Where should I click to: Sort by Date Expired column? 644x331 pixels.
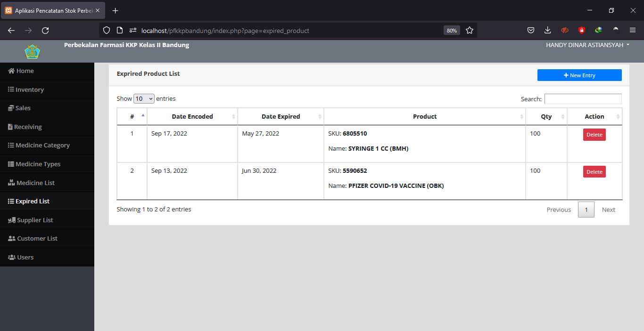pos(281,117)
